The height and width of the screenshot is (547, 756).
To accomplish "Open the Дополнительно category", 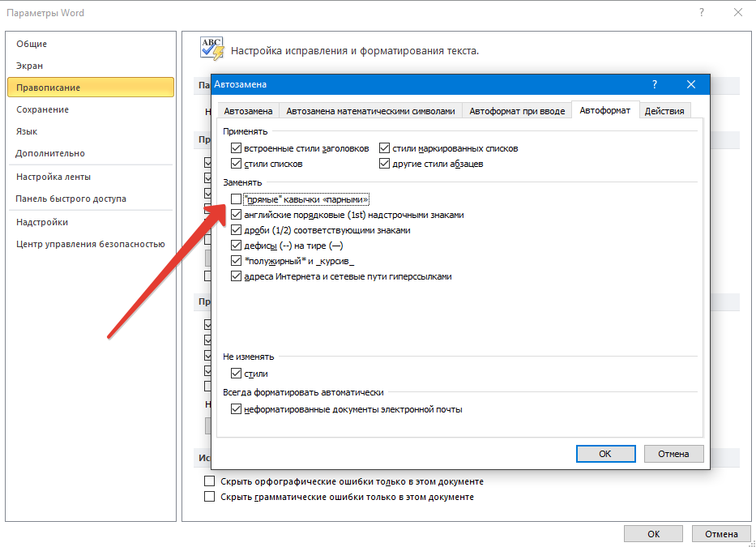I will [x=91, y=153].
